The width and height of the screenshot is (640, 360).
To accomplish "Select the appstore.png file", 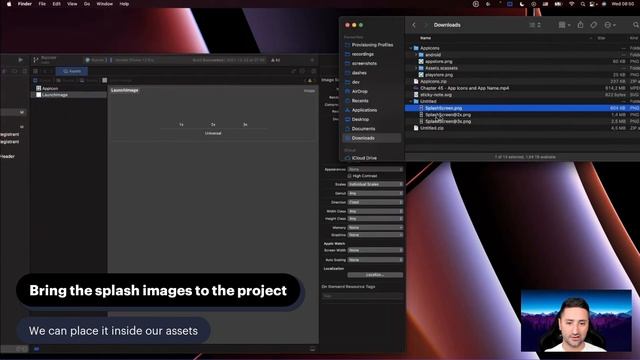I will click(439, 62).
